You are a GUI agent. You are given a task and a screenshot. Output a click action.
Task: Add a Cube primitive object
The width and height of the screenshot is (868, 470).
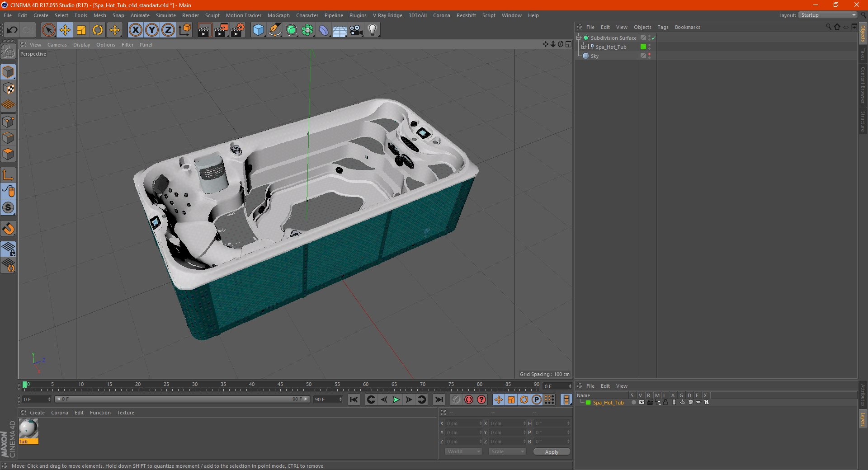pyautogui.click(x=258, y=30)
